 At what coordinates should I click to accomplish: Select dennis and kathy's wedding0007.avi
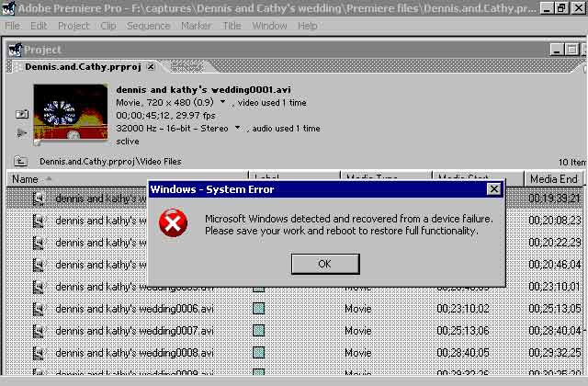click(x=134, y=331)
